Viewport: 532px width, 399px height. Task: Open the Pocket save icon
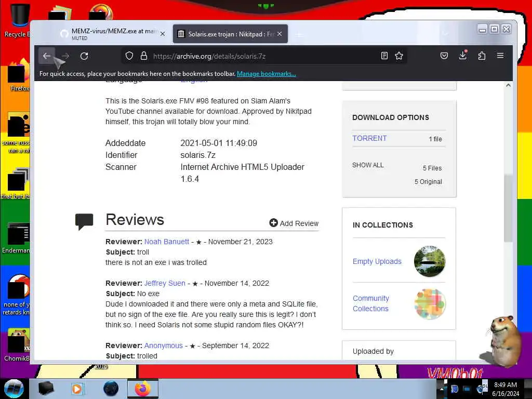coord(444,56)
